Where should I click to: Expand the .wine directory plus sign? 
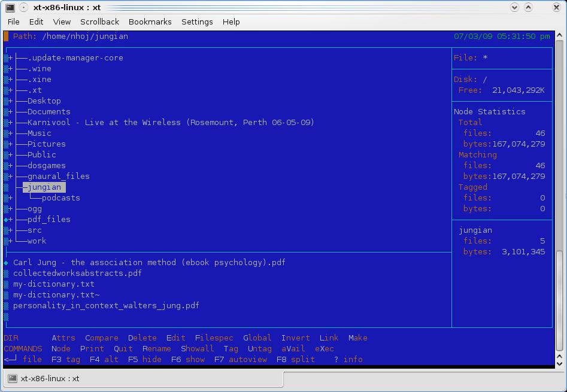[11, 69]
